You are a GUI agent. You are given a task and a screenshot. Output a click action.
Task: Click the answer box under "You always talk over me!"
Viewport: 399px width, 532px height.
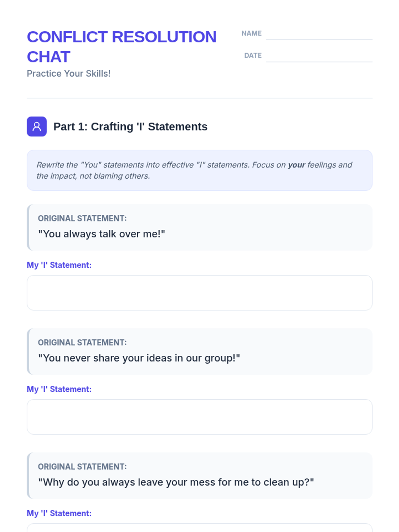point(199,293)
